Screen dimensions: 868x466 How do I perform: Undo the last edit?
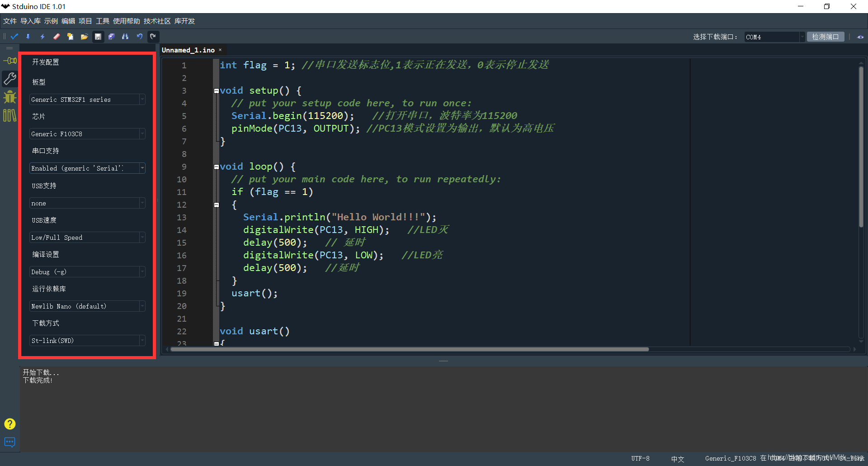tap(140, 37)
